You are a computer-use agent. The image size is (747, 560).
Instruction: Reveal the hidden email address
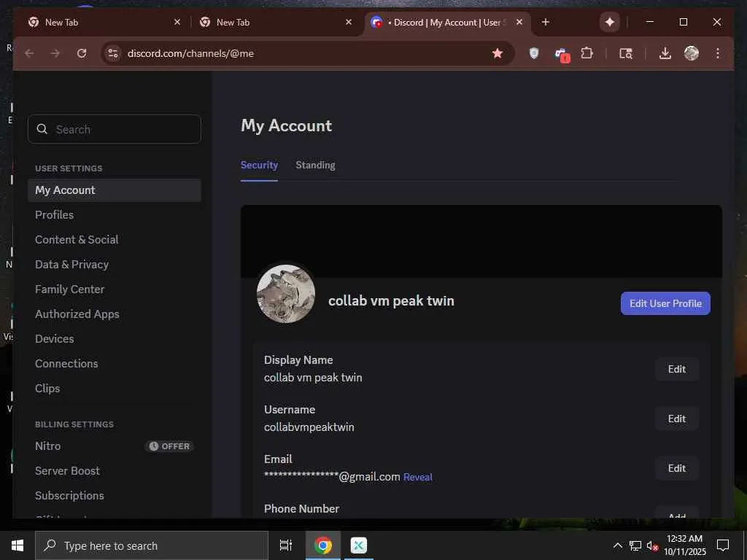click(x=418, y=477)
